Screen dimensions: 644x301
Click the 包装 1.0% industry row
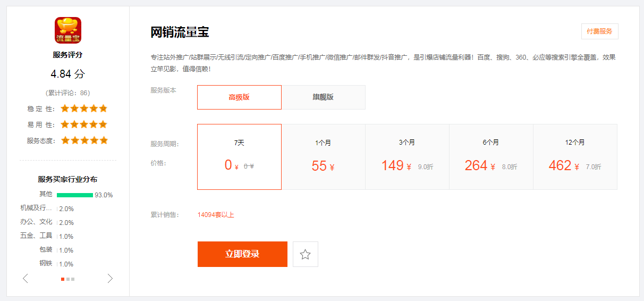pyautogui.click(x=56, y=250)
